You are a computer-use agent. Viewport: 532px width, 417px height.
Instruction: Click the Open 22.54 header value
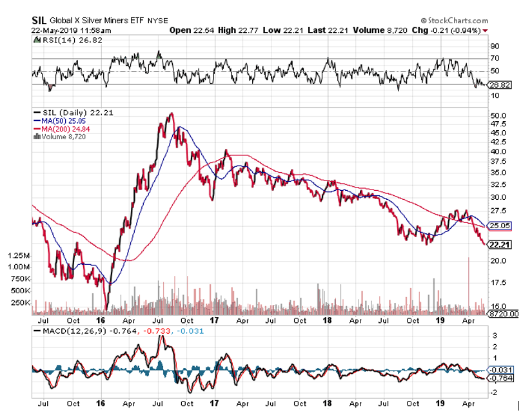pos(188,30)
